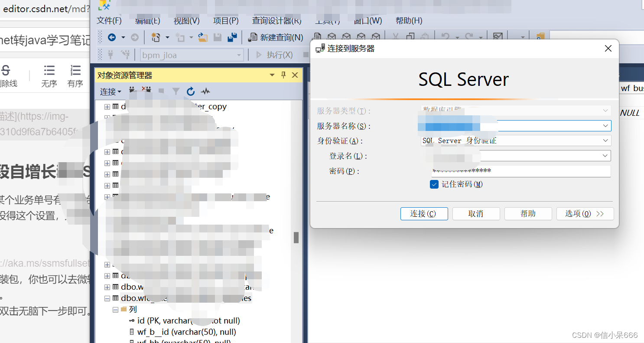The height and width of the screenshot is (343, 644).
Task: Click the navigate backward arrow icon
Action: (x=112, y=38)
